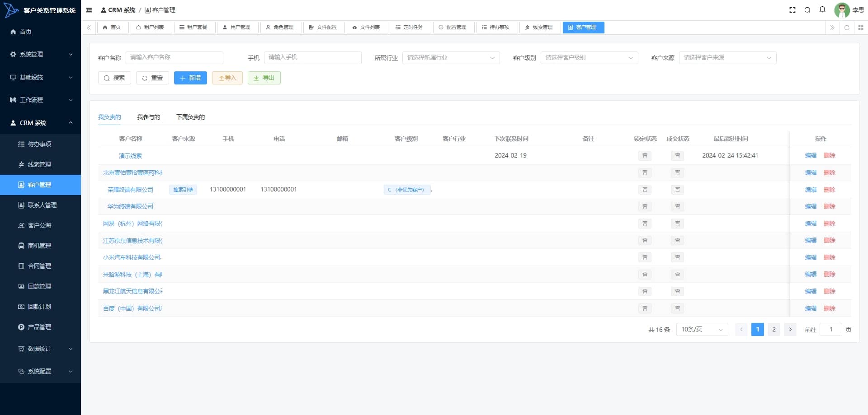Click the green 导出 button
The width and height of the screenshot is (868, 415).
(x=264, y=78)
